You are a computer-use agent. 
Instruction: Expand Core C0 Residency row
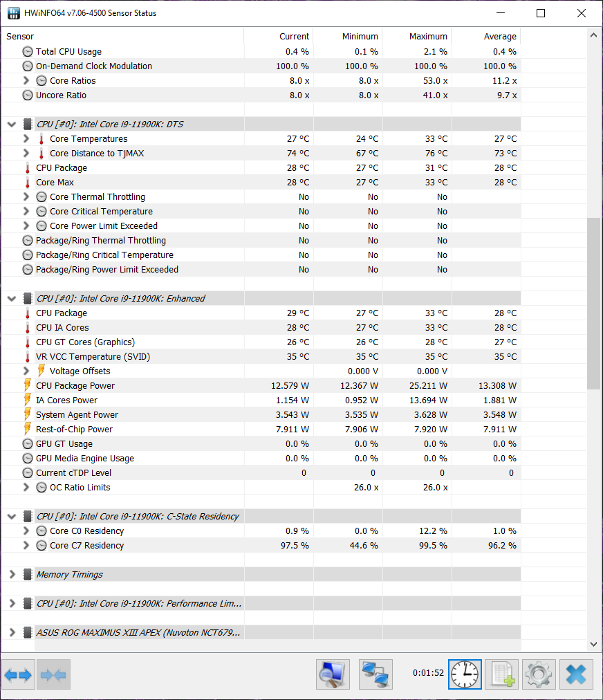pos(26,531)
